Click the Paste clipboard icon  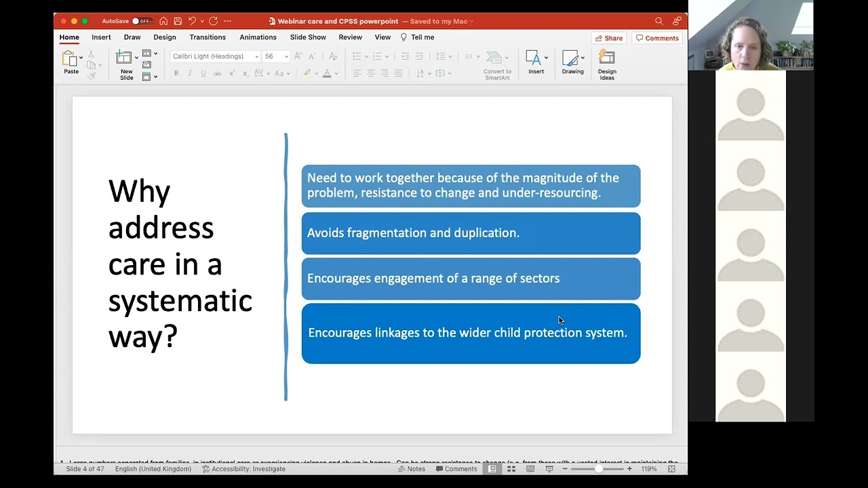click(x=71, y=59)
